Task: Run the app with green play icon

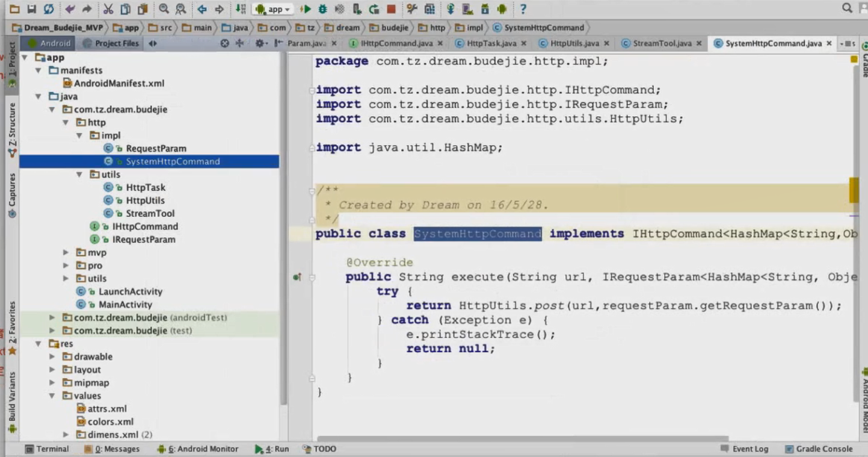Action: pyautogui.click(x=306, y=9)
